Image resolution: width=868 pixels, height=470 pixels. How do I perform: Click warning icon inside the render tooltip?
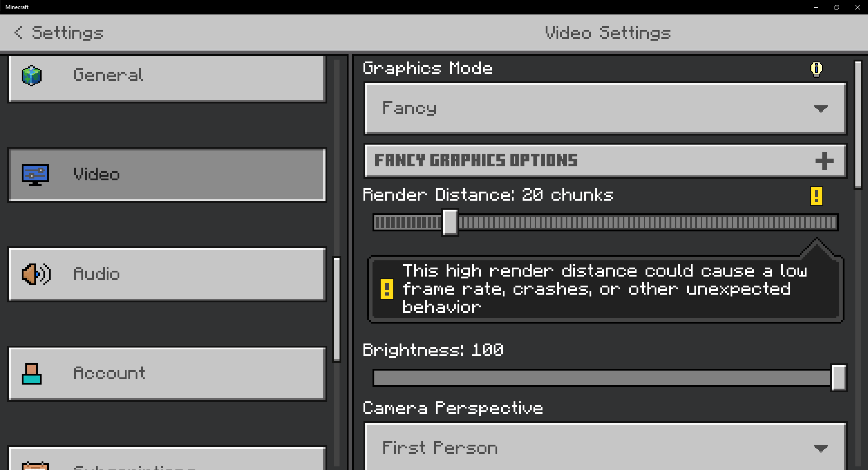pos(387,289)
